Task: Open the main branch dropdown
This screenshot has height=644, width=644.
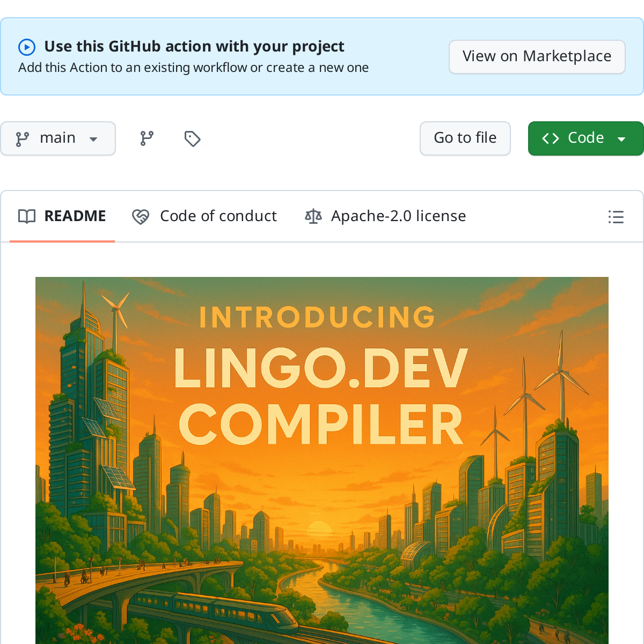Action: [x=58, y=138]
